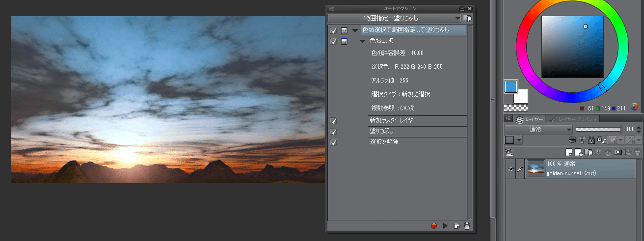Transfer to lower layer icon
This screenshot has height=241, width=644.
(599, 152)
